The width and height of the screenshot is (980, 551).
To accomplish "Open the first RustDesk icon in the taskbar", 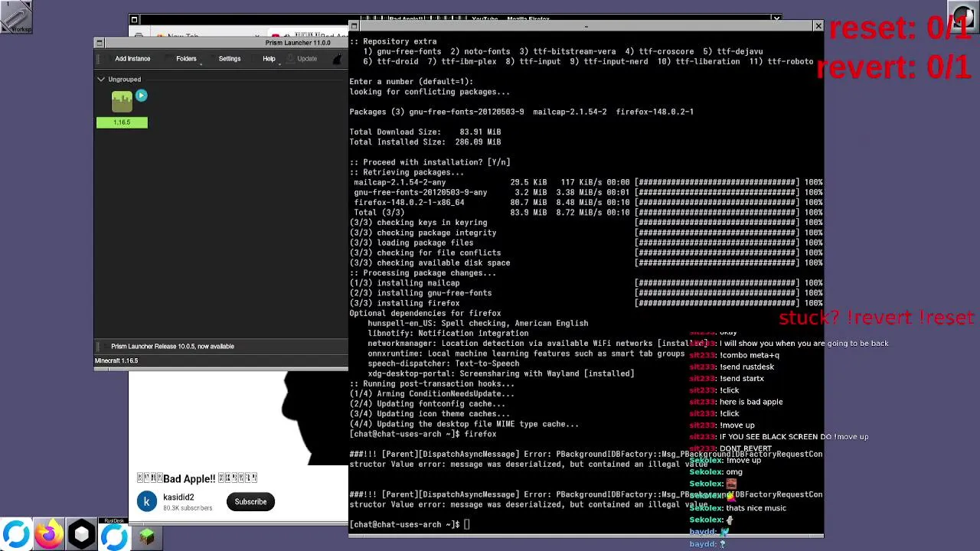I will click(16, 534).
